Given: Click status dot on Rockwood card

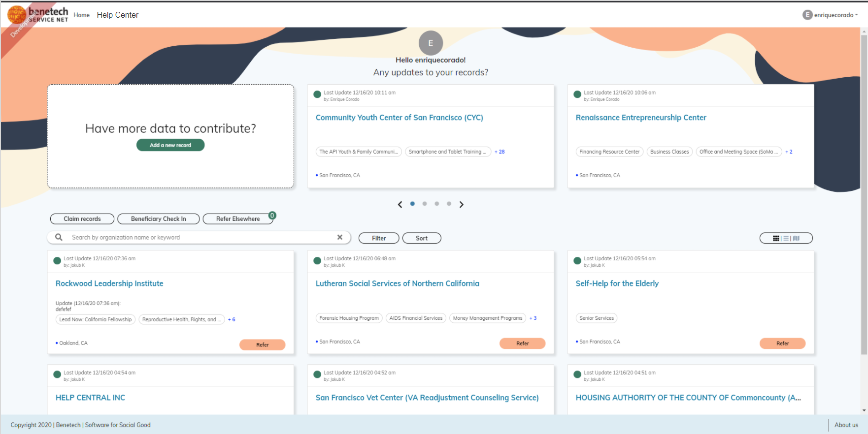Looking at the screenshot, I should pyautogui.click(x=57, y=261).
